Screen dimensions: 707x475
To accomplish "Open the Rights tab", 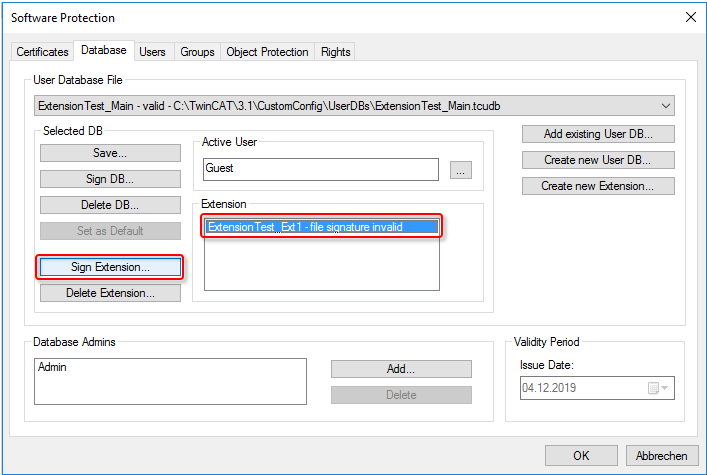I will click(x=335, y=52).
